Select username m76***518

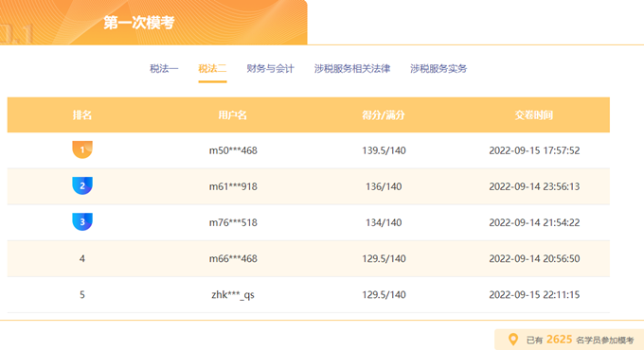pyautogui.click(x=233, y=223)
